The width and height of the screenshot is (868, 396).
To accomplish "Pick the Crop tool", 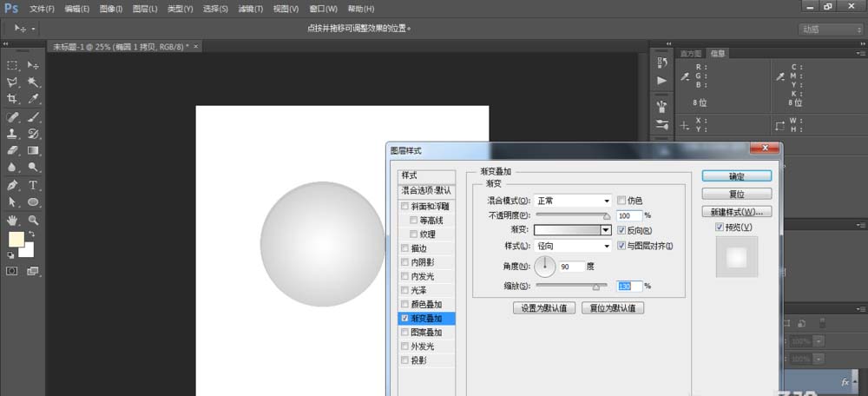I will click(x=13, y=99).
